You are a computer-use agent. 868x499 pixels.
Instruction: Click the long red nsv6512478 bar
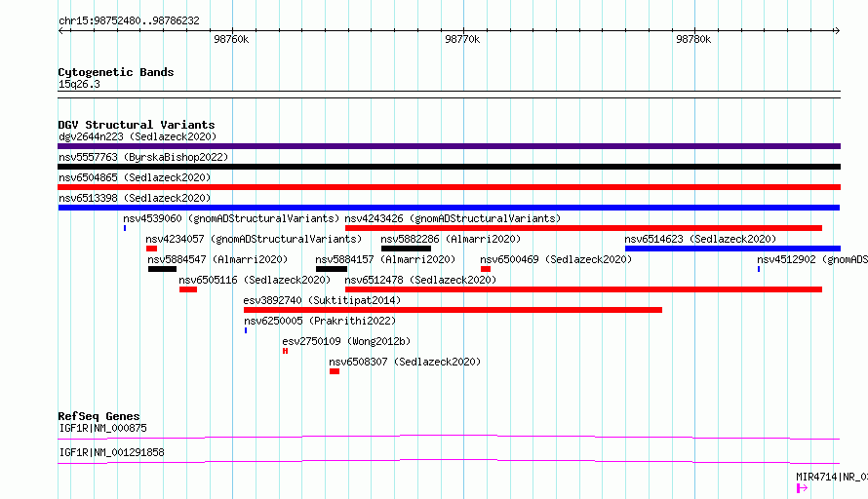pyautogui.click(x=583, y=289)
